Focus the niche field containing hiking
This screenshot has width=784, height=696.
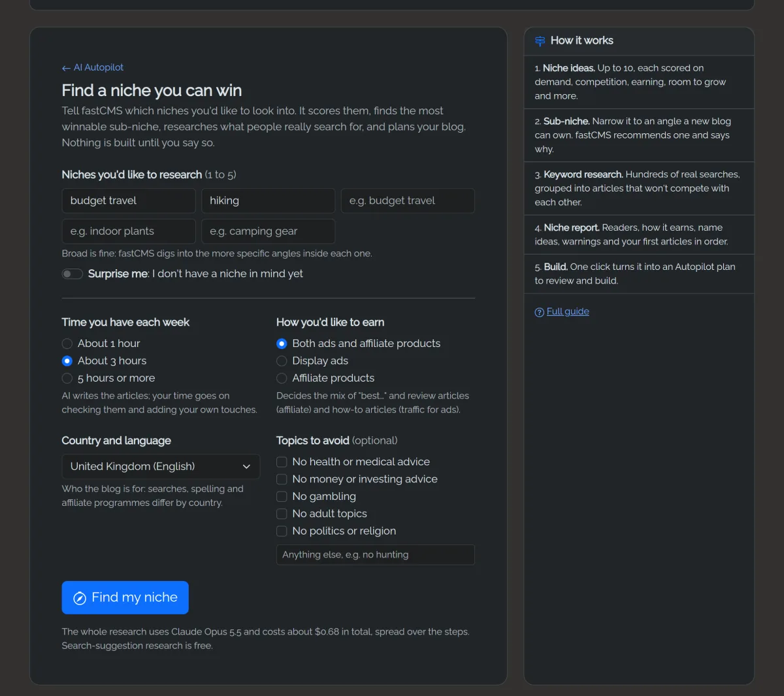coord(268,201)
